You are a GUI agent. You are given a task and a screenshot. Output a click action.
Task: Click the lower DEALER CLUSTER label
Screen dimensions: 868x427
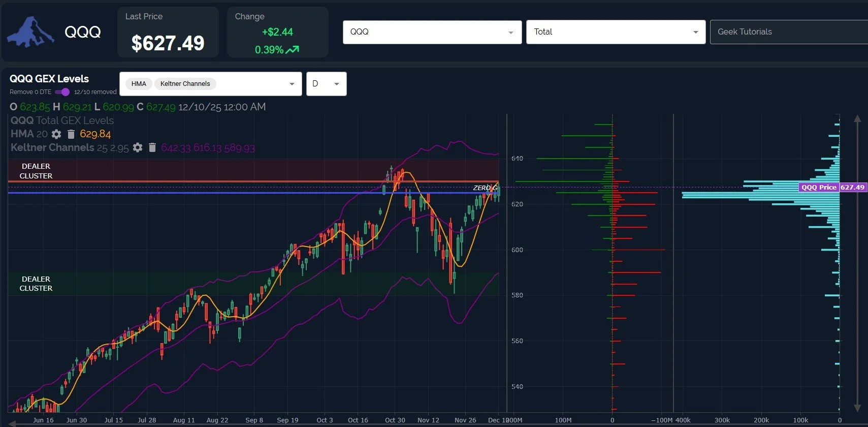tap(36, 284)
